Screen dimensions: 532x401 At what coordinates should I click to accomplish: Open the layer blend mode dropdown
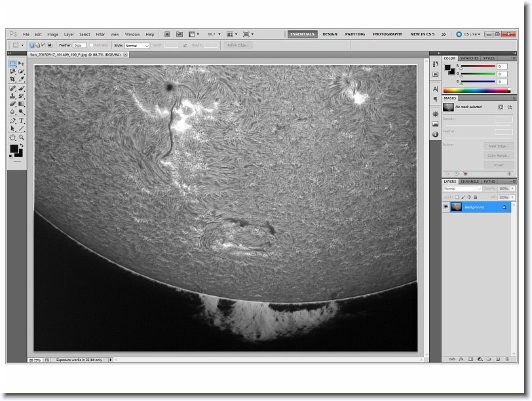point(462,189)
